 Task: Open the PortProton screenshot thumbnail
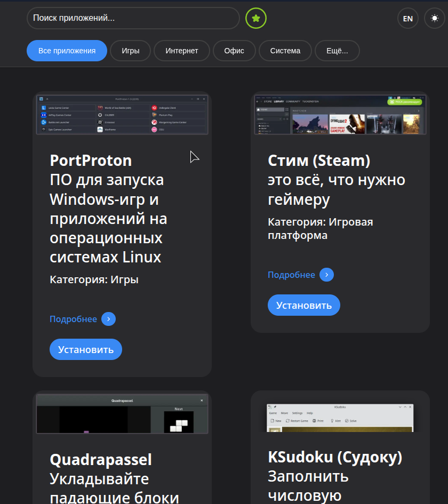(122, 115)
